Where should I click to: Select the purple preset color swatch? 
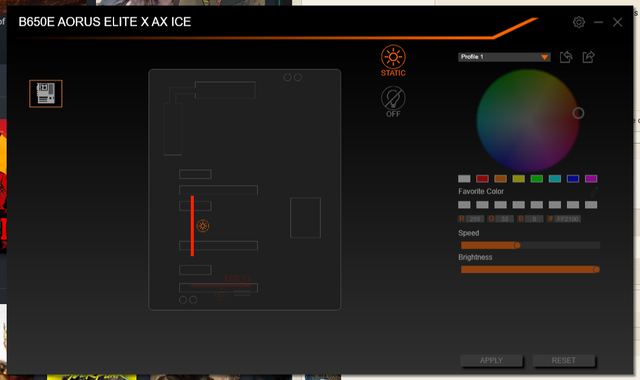click(591, 178)
